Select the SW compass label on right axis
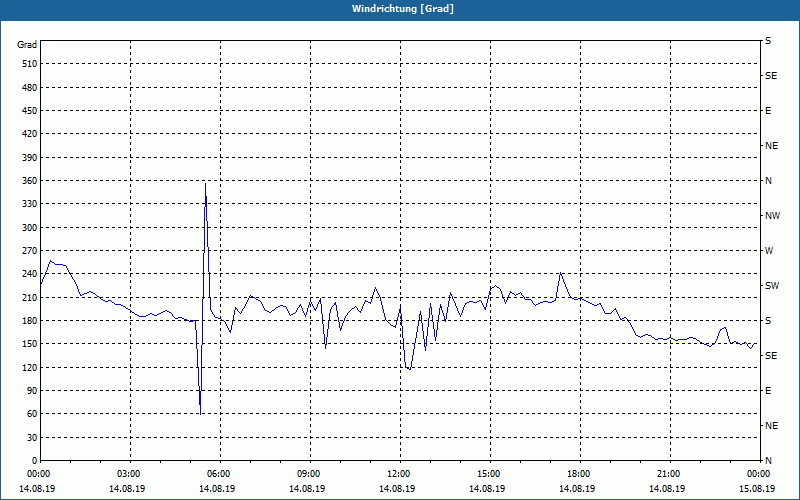The width and height of the screenshot is (800, 500). 772,286
